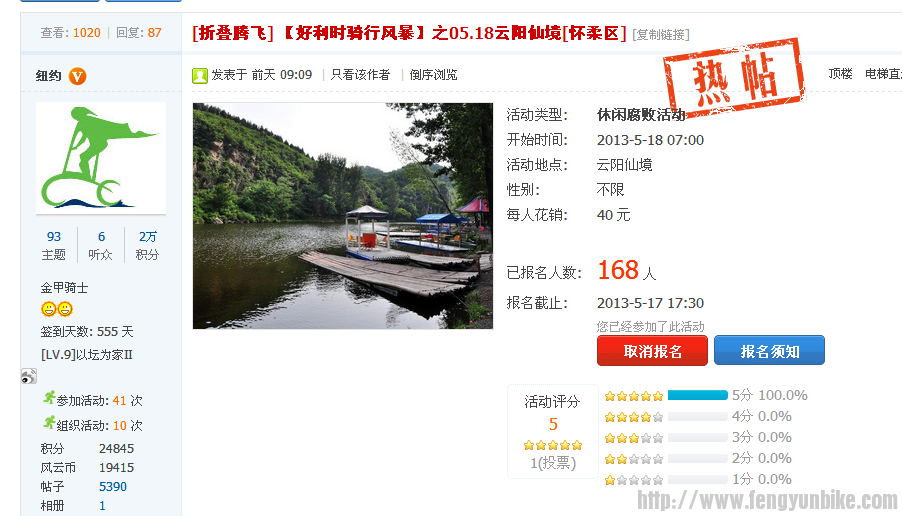Filter posts with 只看该作者

pos(360,75)
